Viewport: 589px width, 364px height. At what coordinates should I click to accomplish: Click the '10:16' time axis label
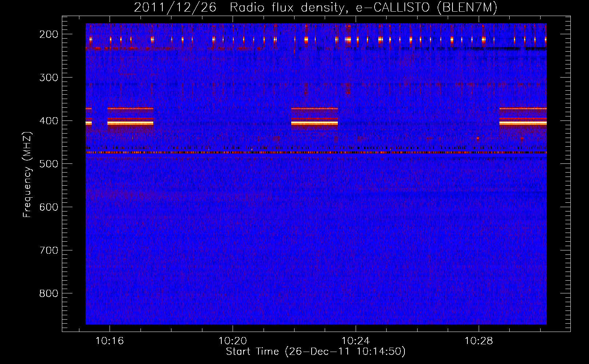click(x=110, y=341)
